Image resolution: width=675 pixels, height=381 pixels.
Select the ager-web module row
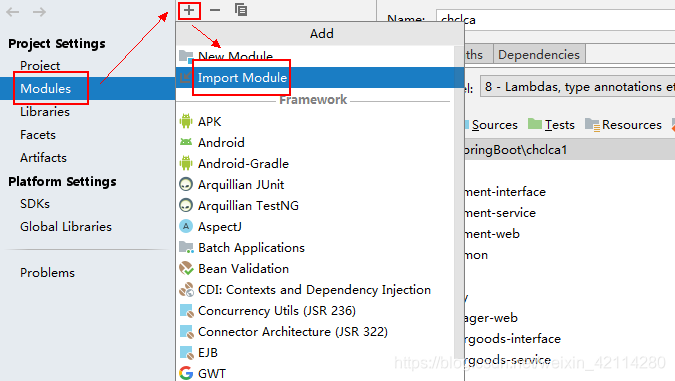[x=491, y=318]
